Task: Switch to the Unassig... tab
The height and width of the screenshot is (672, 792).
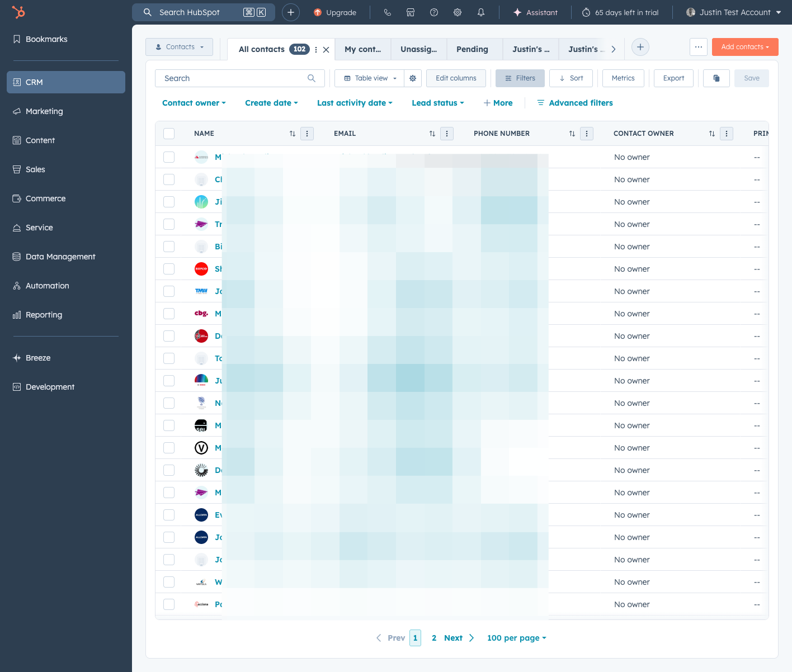Action: point(419,49)
